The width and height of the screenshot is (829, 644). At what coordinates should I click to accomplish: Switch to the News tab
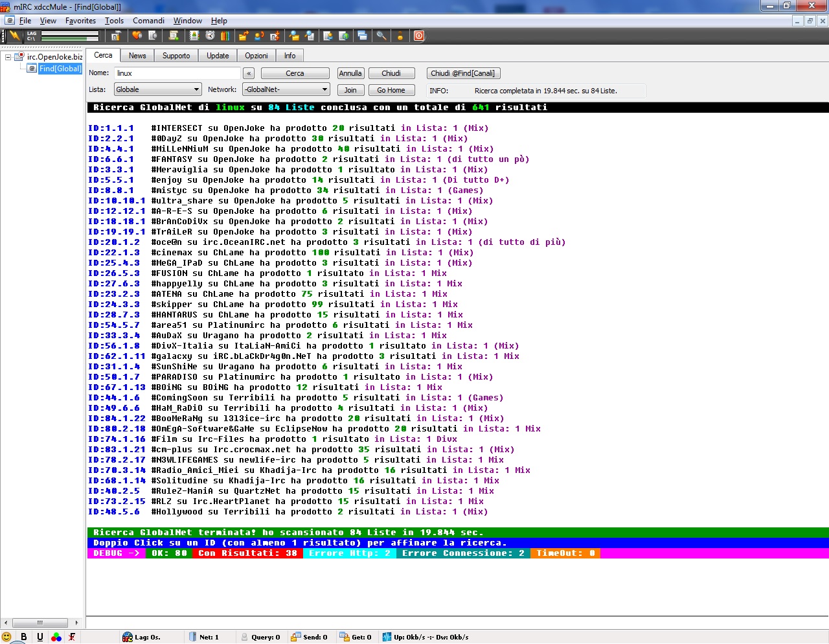(137, 56)
